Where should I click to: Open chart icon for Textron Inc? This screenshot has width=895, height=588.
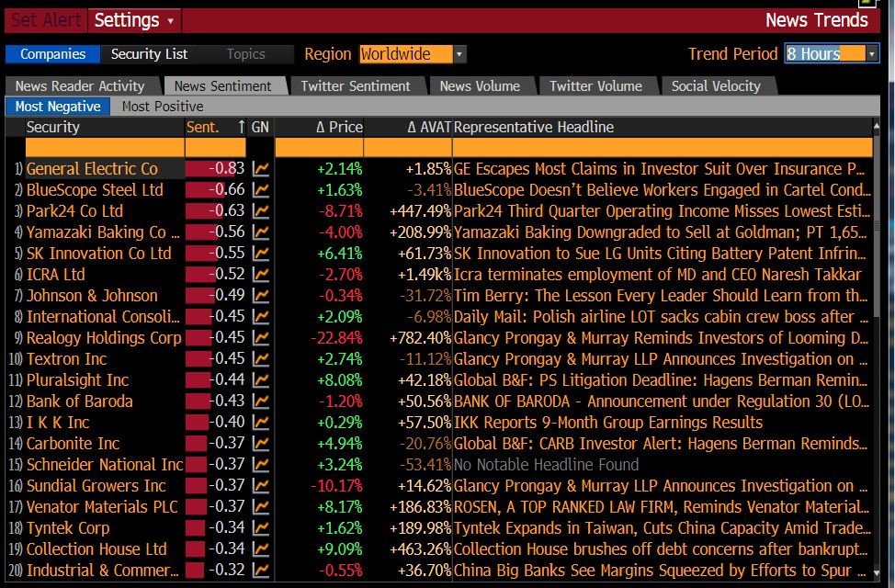pyautogui.click(x=261, y=359)
